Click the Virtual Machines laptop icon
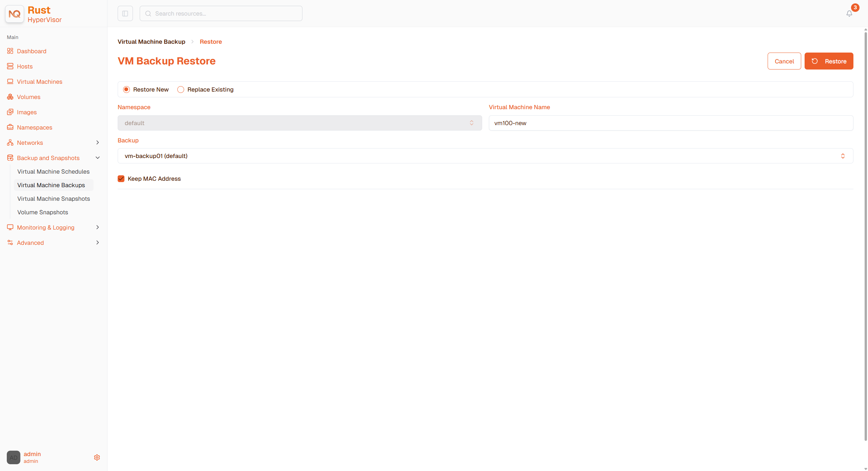 10,82
